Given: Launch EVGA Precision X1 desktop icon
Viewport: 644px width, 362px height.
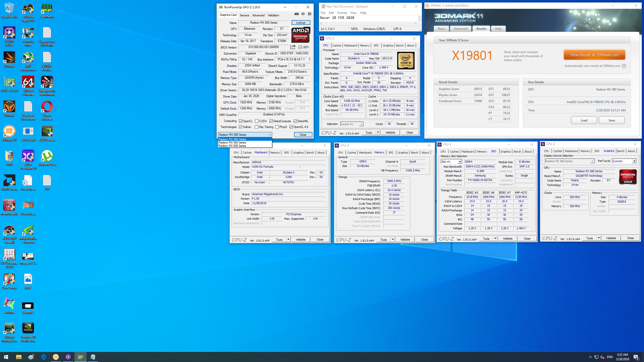Looking at the screenshot, I should click(28, 160).
